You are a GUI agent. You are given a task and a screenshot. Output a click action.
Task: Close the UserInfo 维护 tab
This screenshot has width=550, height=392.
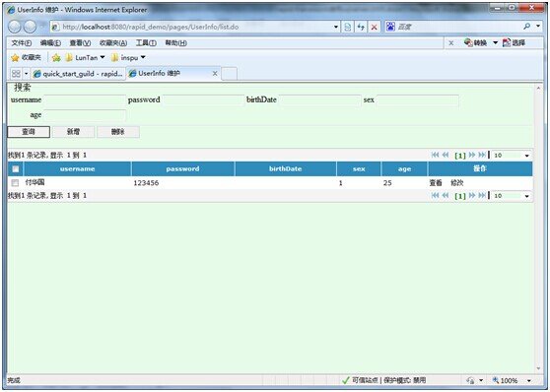tap(215, 73)
